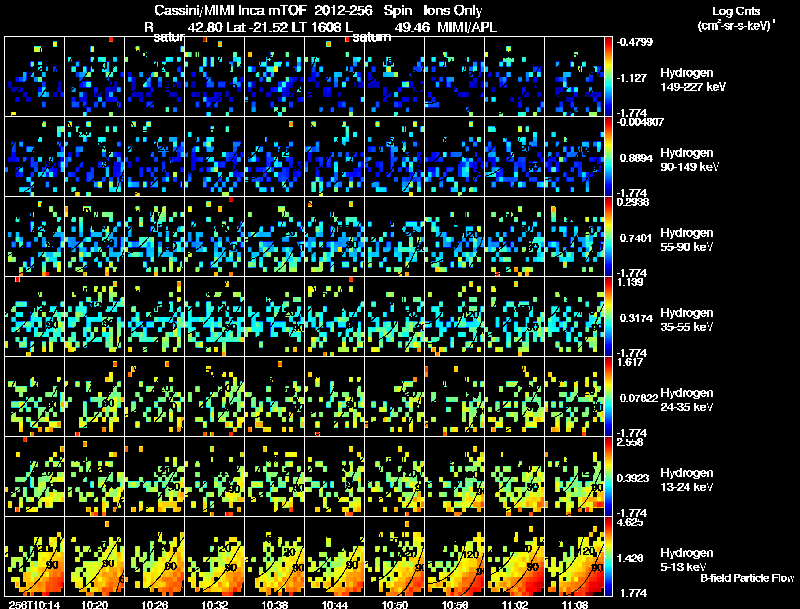The image size is (800, 609).
Task: Click the '0.7401' colorbar value
Action: (636, 238)
